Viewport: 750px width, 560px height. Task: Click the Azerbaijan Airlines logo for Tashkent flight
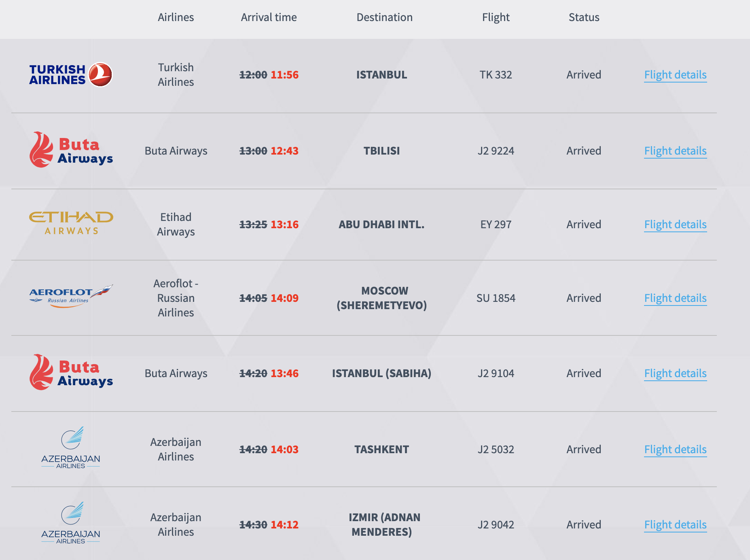tap(71, 448)
